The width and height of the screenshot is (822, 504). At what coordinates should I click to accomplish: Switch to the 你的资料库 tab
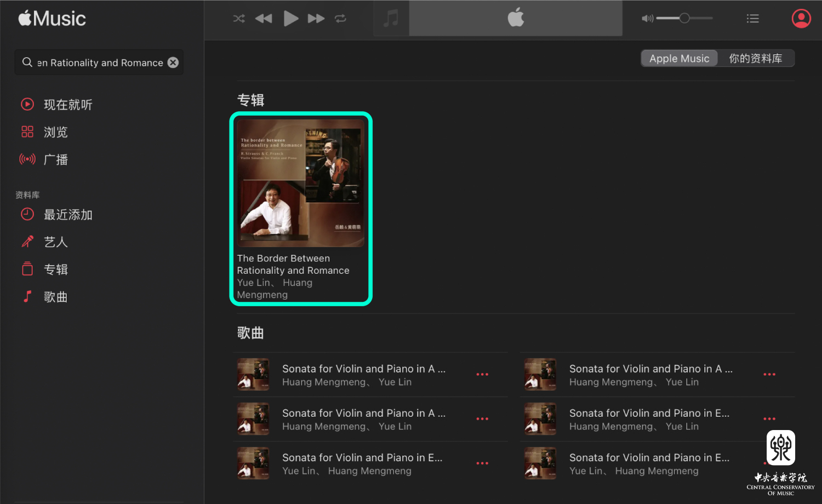[x=755, y=59]
